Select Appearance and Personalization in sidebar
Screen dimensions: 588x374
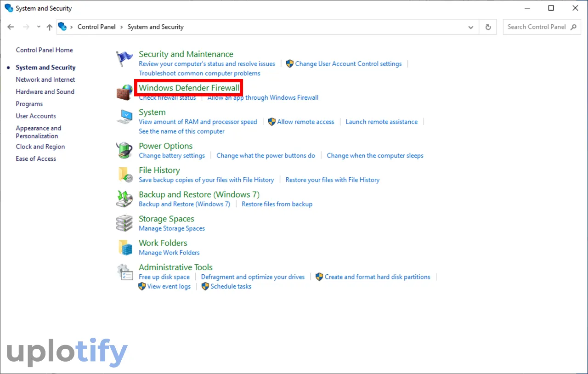coord(39,132)
